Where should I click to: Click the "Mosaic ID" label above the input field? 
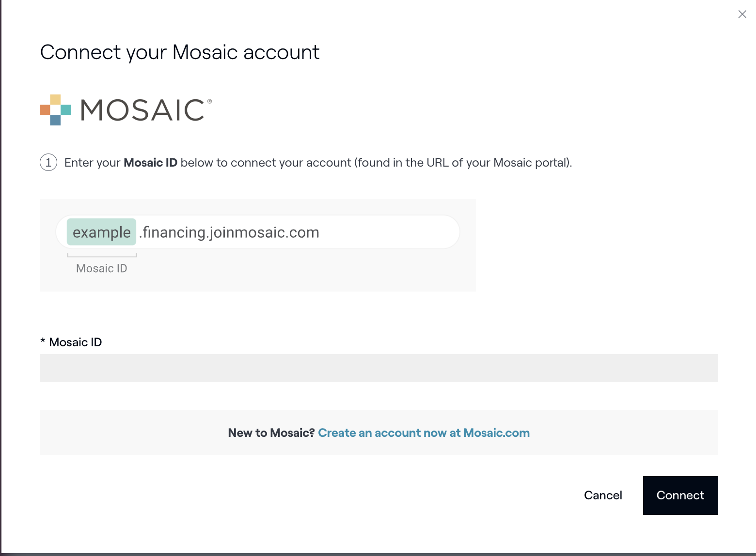[76, 342]
